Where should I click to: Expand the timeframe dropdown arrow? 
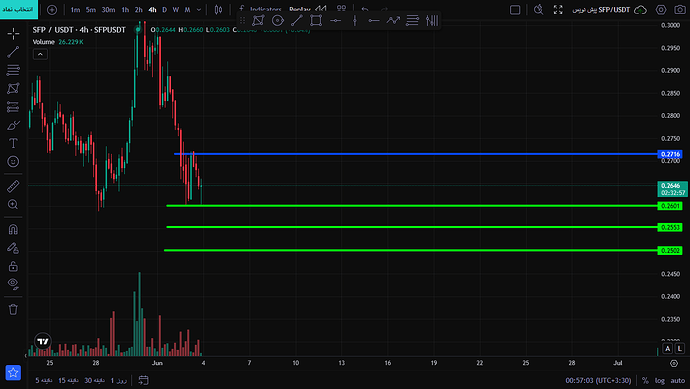point(199,10)
